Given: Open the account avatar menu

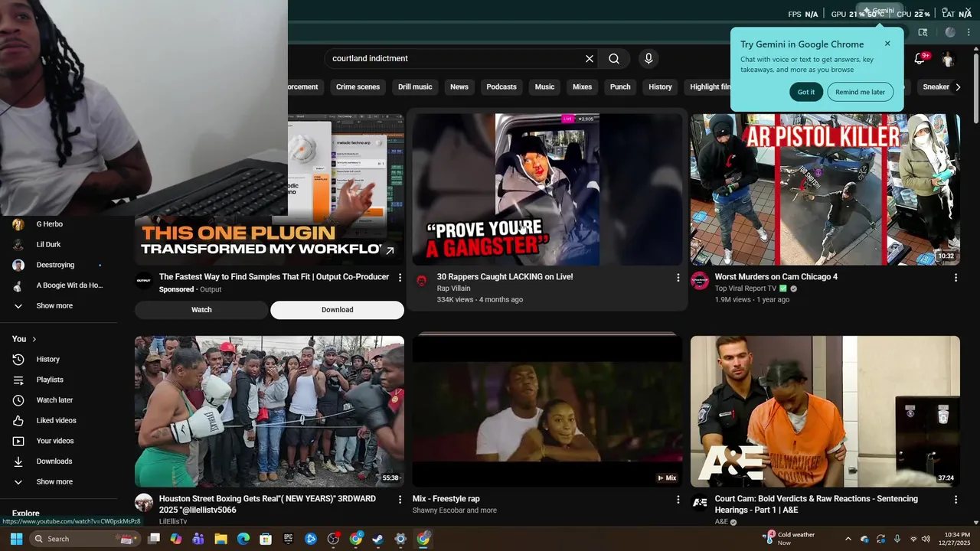Looking at the screenshot, I should click(948, 59).
